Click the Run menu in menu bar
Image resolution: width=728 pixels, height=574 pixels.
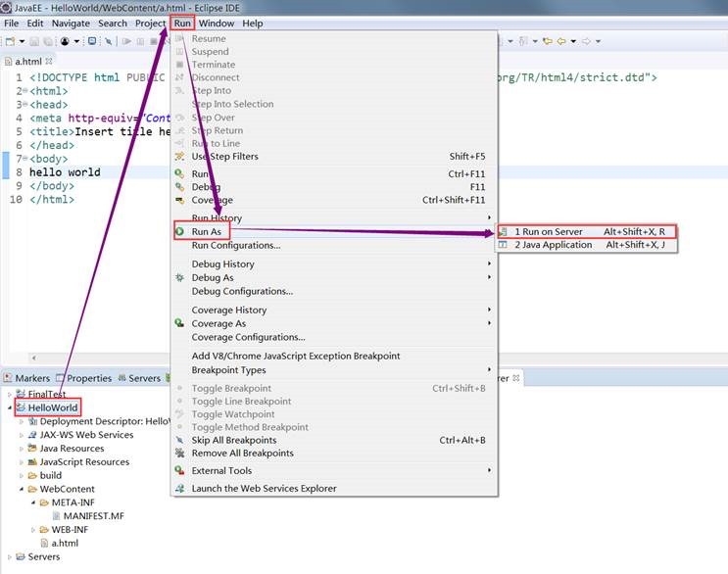(x=182, y=24)
